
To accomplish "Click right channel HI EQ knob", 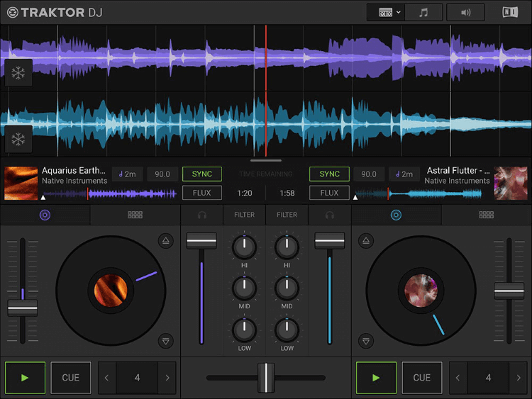I will 287,247.
